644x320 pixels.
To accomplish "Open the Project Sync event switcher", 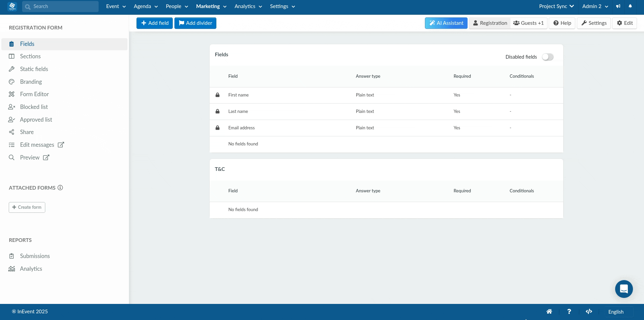I will (557, 6).
